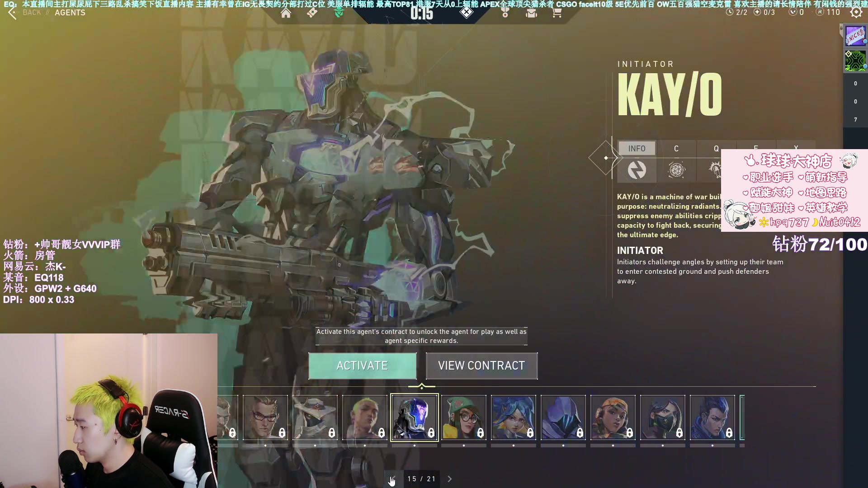
Task: Check the 0/3 weekly missions indicator
Action: (x=764, y=12)
